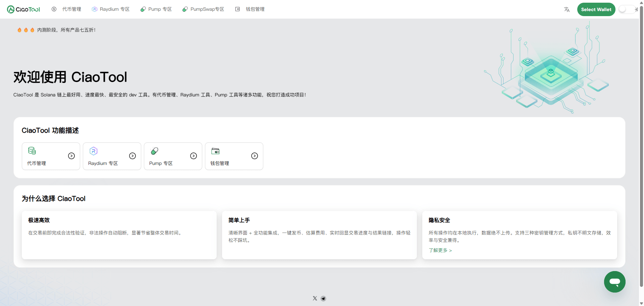Click the 钱包管理 wallet card icon
The width and height of the screenshot is (644, 306).
click(x=215, y=151)
